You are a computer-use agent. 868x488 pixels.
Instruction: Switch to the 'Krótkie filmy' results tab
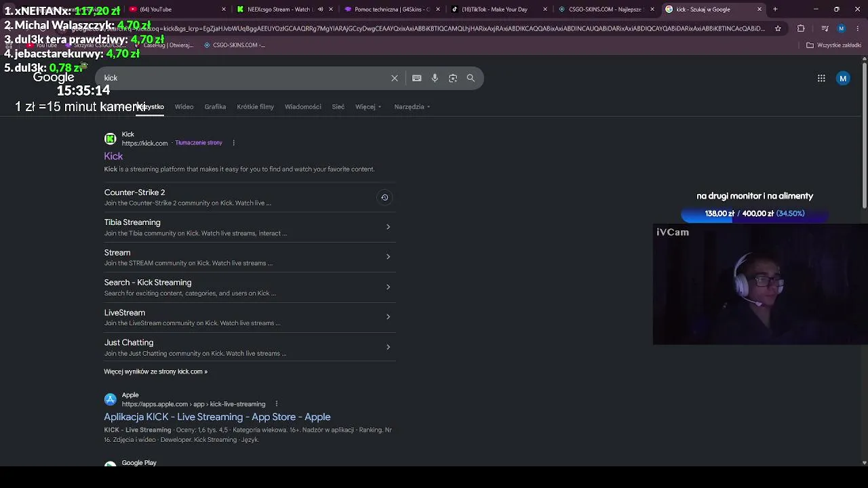pos(255,106)
